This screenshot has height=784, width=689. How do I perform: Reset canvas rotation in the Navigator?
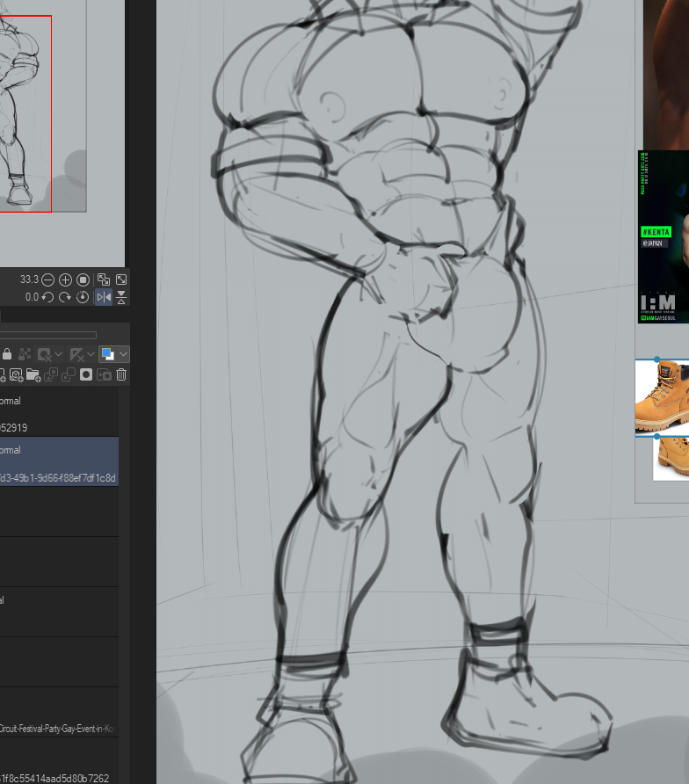pyautogui.click(x=83, y=297)
